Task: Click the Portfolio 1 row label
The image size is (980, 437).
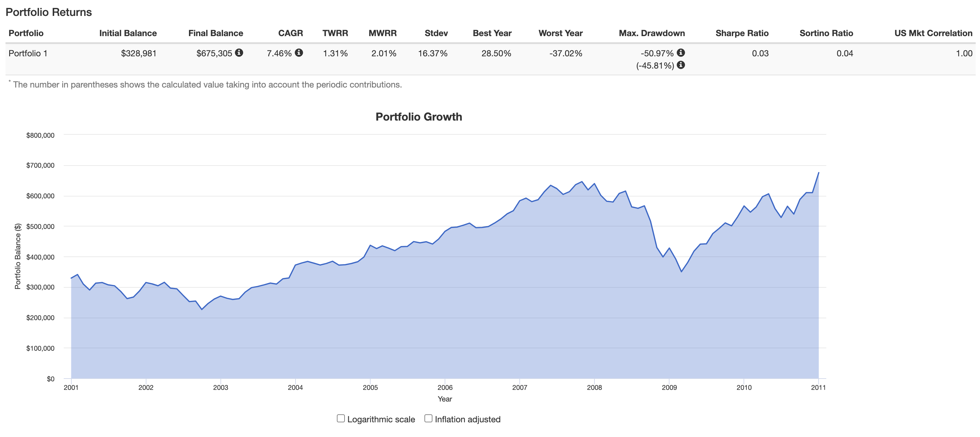Action: [x=28, y=53]
